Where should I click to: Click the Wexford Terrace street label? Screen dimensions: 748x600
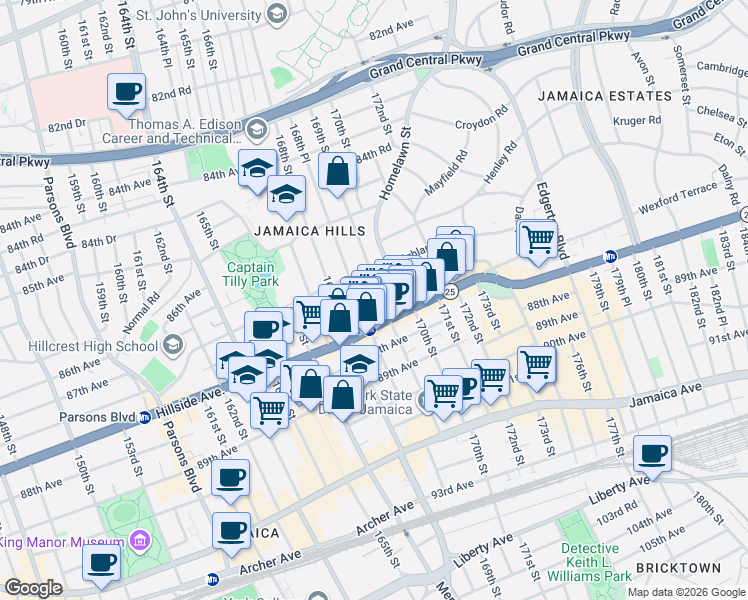tap(678, 198)
